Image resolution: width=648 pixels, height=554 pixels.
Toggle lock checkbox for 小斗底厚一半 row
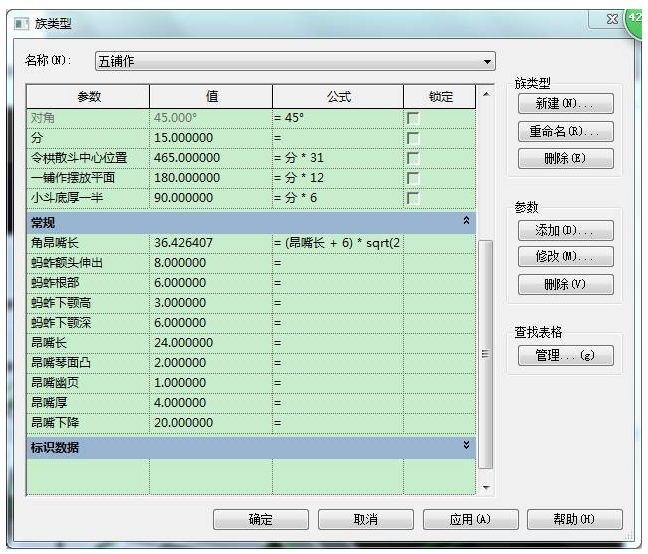(413, 198)
